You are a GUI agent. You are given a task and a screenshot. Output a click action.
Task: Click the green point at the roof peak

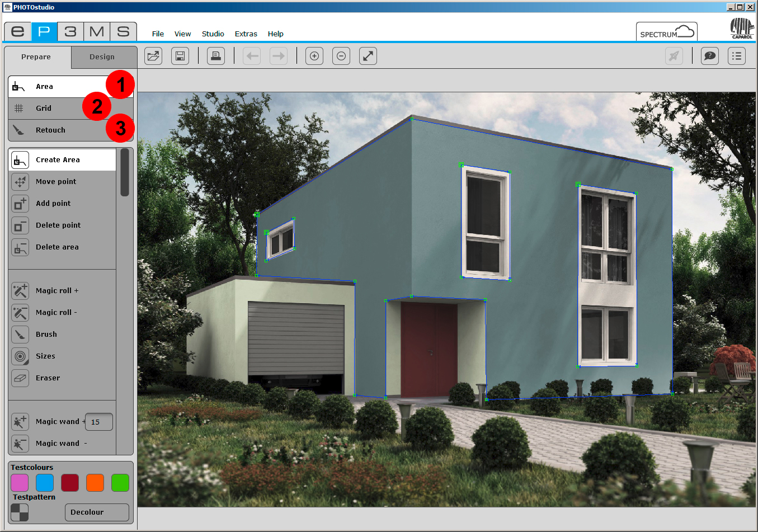tap(412, 119)
